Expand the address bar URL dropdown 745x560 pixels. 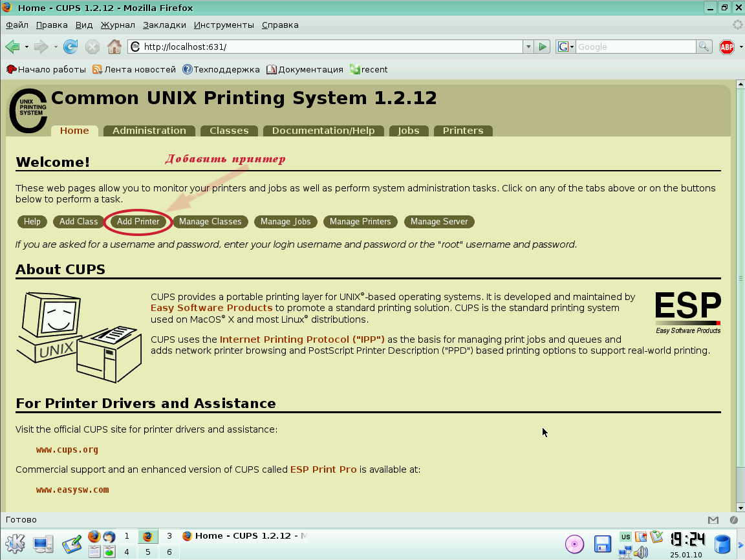pyautogui.click(x=528, y=47)
